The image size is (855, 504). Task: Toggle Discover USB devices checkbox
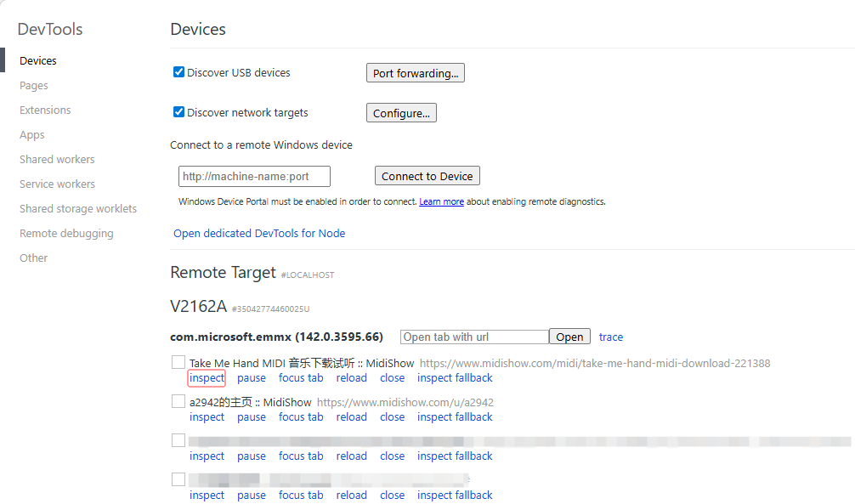(179, 73)
